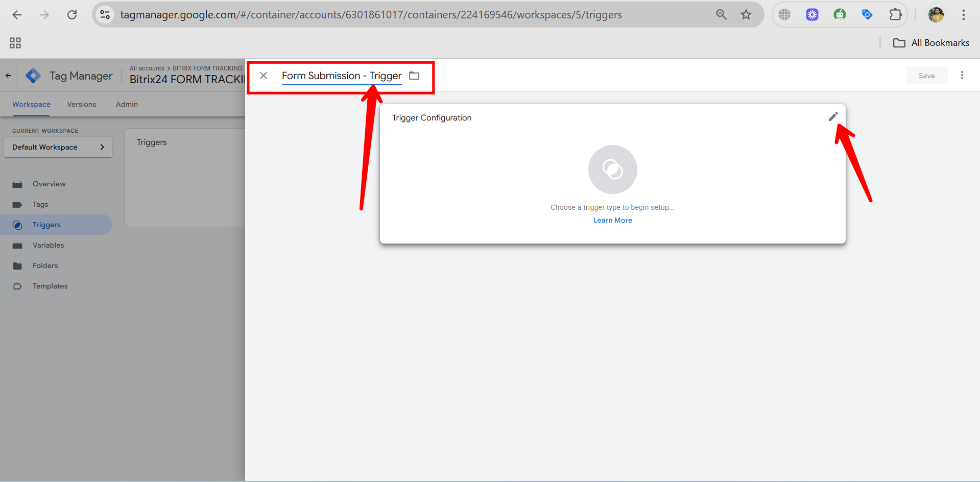Click the globe extension icon

(784, 15)
